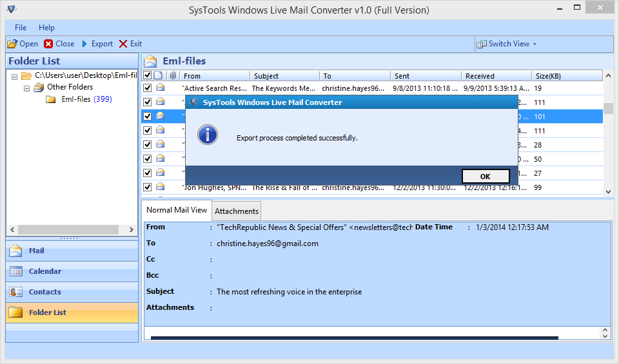
Task: Sort by the To column header
Action: (x=355, y=76)
